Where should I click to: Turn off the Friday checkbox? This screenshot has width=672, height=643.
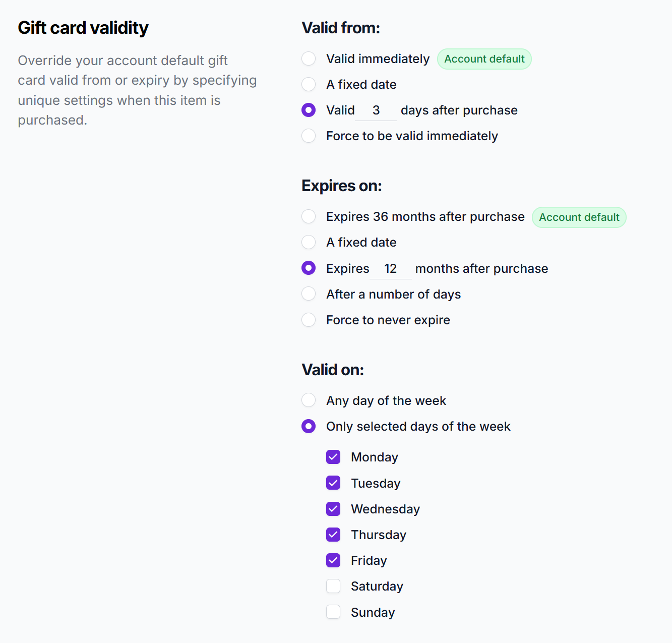(x=333, y=560)
